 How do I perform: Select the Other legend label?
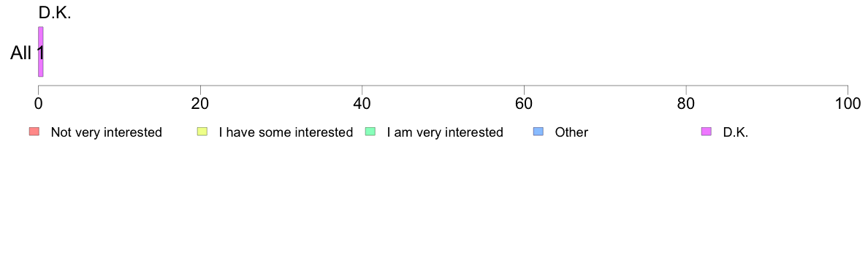point(571,132)
